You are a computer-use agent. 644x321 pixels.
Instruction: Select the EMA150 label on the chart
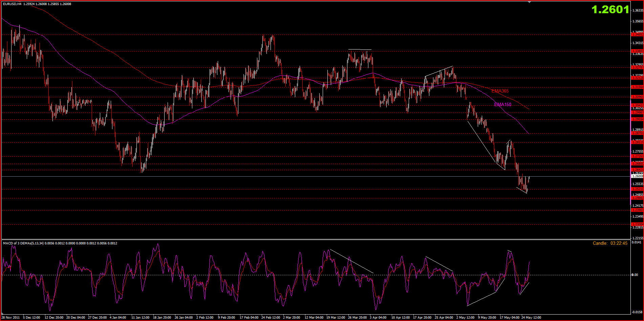[x=503, y=104]
